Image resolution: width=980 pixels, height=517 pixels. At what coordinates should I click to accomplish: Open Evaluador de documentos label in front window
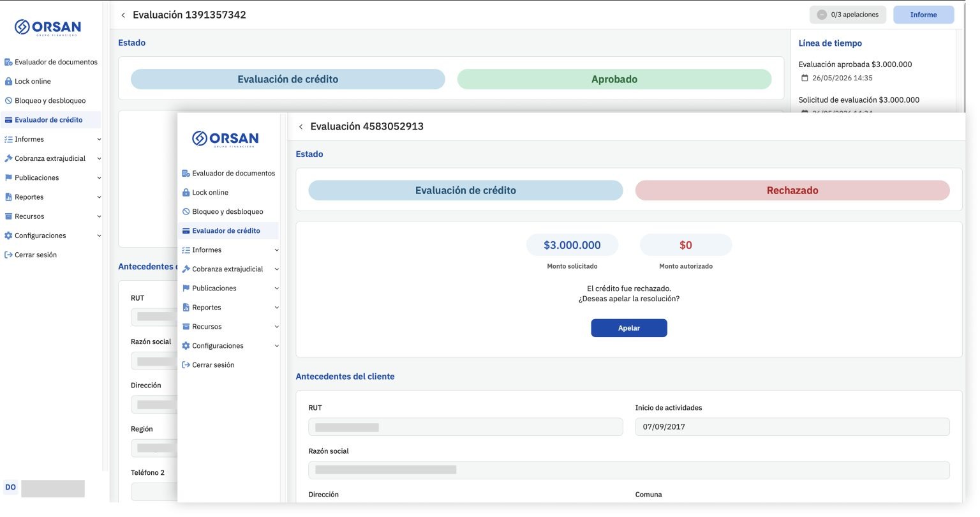click(x=234, y=173)
